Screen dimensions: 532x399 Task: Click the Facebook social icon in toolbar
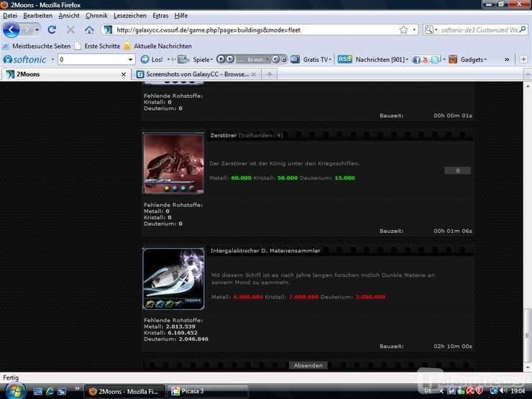(416, 60)
